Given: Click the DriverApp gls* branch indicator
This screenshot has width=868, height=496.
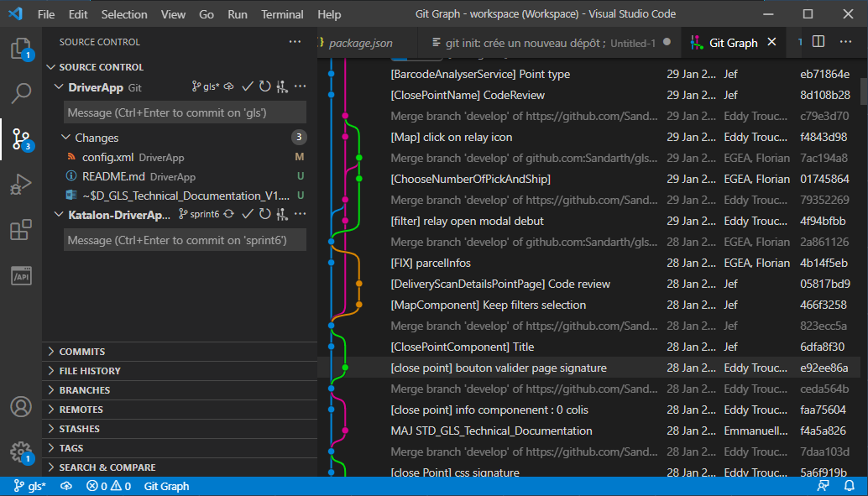Looking at the screenshot, I should pos(206,87).
